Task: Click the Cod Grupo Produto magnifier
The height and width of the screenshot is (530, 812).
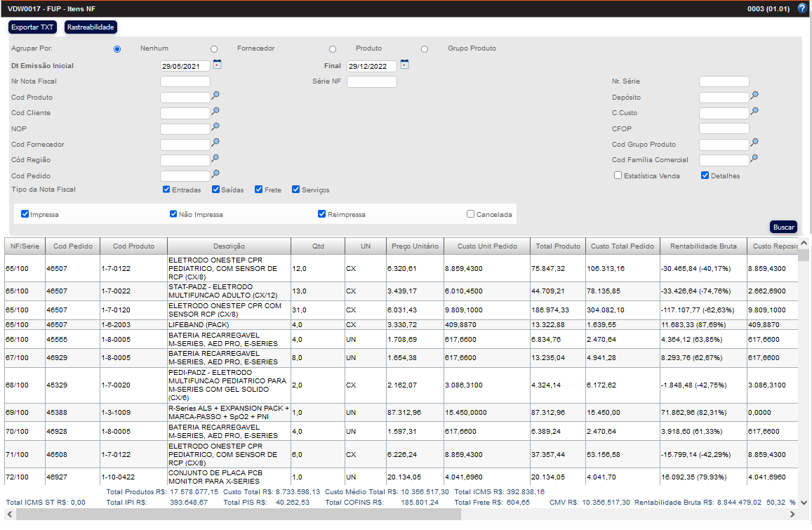Action: (754, 143)
